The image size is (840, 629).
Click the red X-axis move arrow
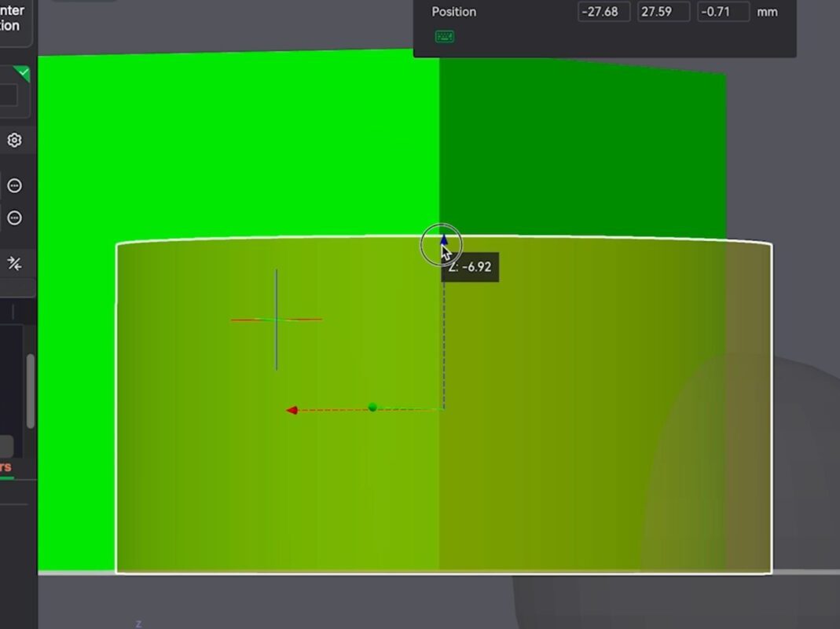pyautogui.click(x=292, y=410)
